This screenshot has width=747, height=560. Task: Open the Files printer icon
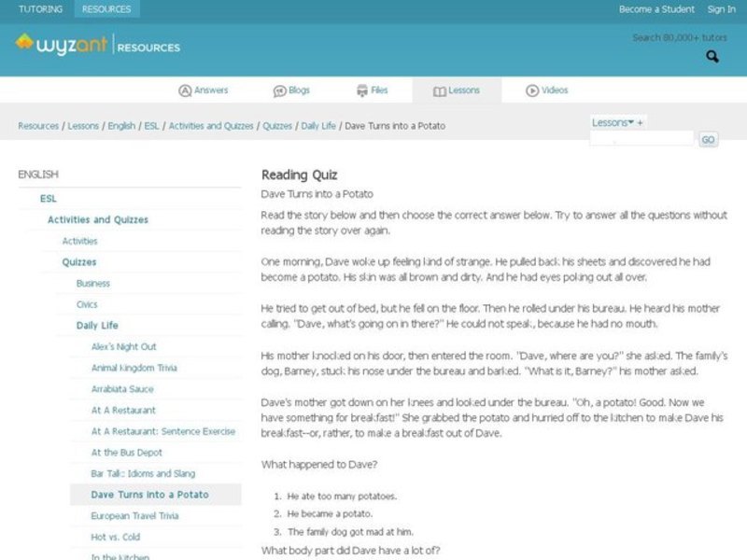click(x=361, y=91)
